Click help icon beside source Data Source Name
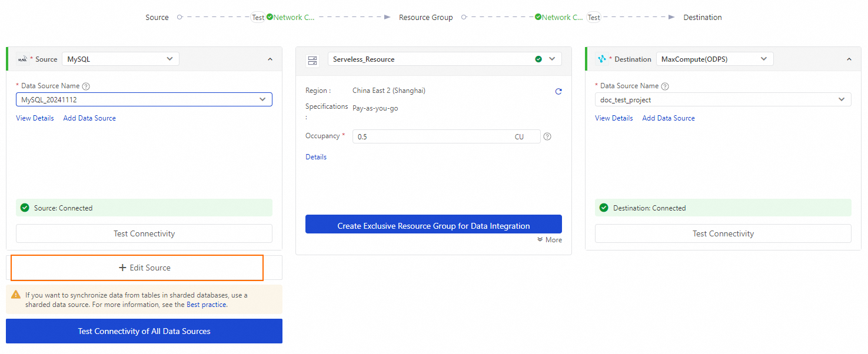This screenshot has width=868, height=354. pos(86,86)
